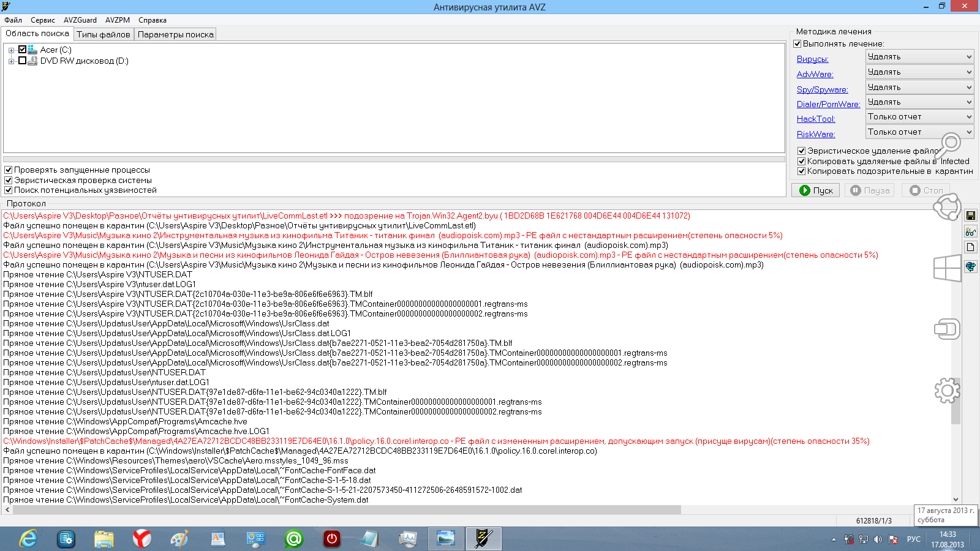Screen dimensions: 980x551
Task: Click the AVZ shield icon in the taskbar
Action: pos(484,539)
